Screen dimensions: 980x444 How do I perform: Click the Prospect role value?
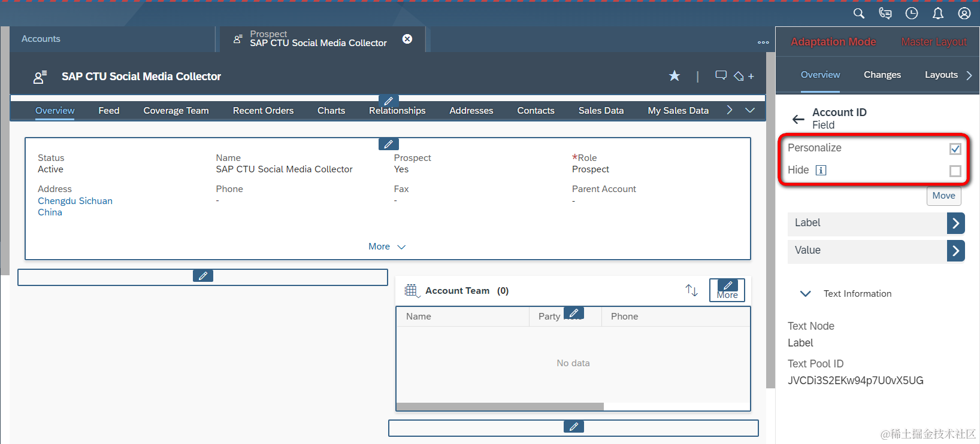point(591,169)
